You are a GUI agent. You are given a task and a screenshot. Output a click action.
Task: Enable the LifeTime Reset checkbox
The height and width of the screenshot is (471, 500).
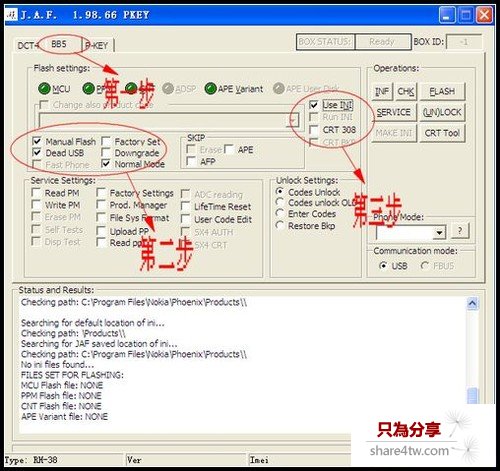click(x=185, y=206)
